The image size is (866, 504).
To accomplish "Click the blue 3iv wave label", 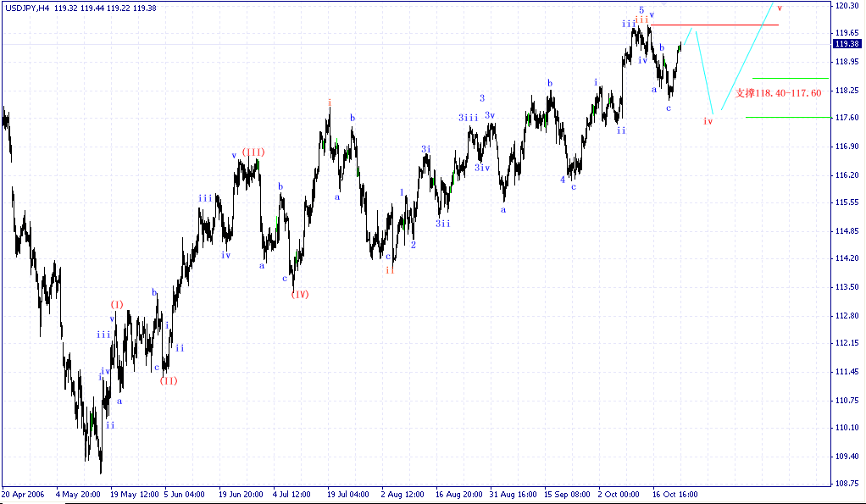I will [x=482, y=168].
